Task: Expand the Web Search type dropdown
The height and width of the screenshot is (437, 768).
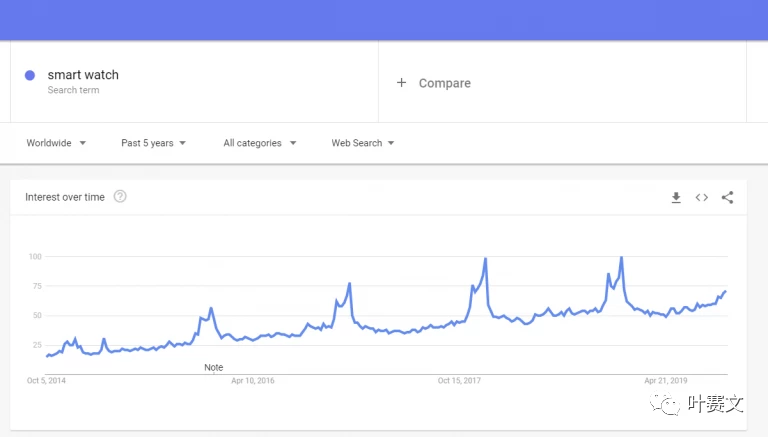Action: [x=363, y=143]
